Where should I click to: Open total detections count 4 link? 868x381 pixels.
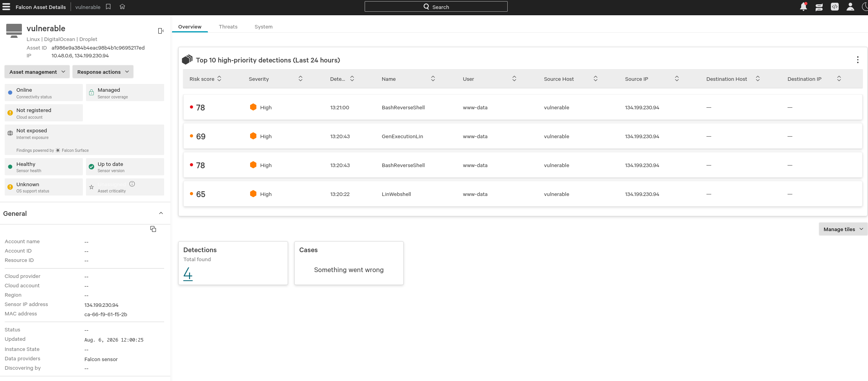(188, 274)
